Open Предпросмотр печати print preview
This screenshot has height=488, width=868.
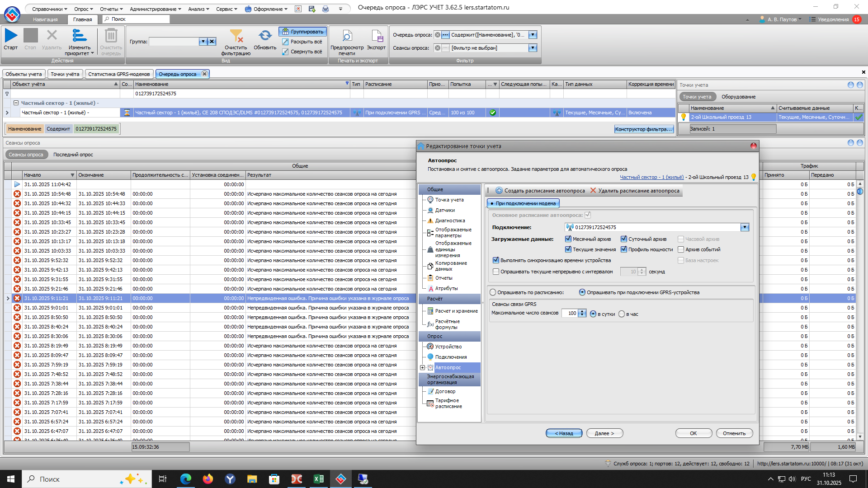tap(347, 36)
